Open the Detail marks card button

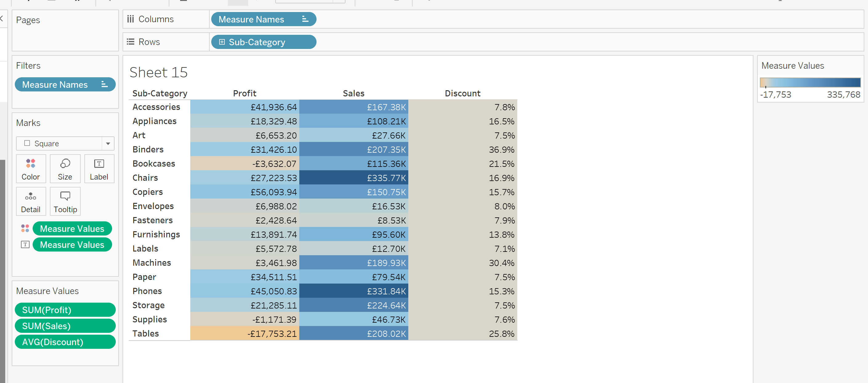(31, 201)
